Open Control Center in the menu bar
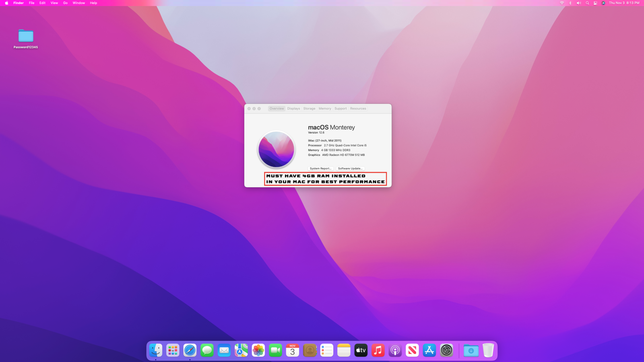The image size is (644, 362). 595,3
